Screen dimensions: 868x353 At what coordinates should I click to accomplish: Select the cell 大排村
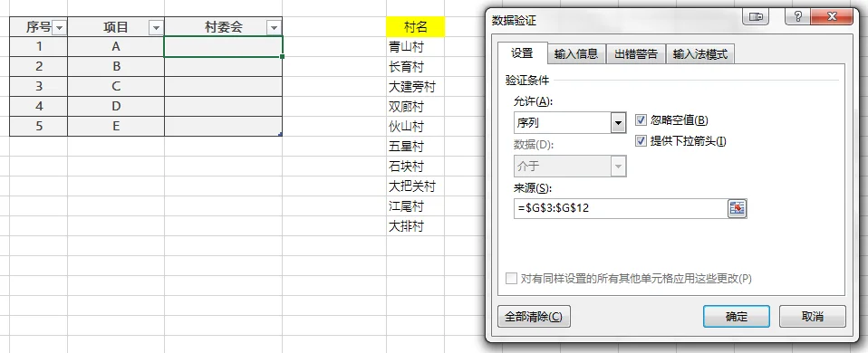point(415,226)
